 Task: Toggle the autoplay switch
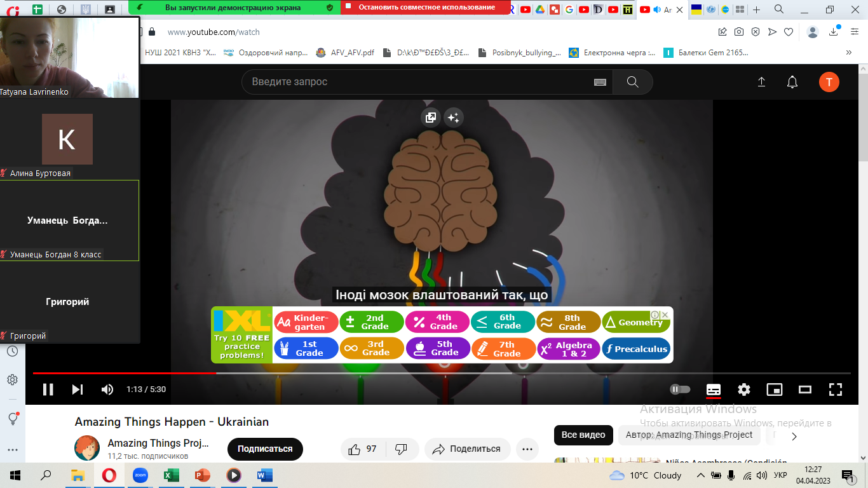click(x=680, y=390)
